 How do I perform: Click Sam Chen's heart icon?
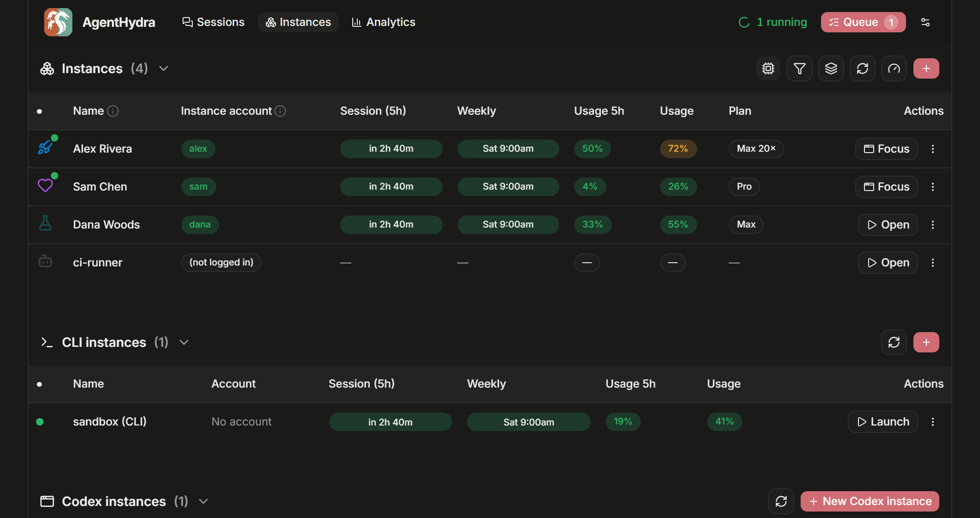45,186
